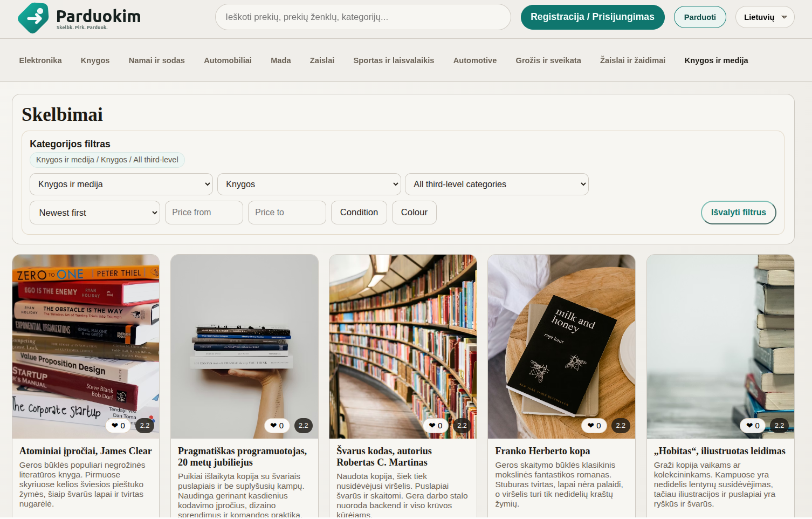Viewport: 812px width, 519px height.
Task: Click the Price from field
Action: 204,213
